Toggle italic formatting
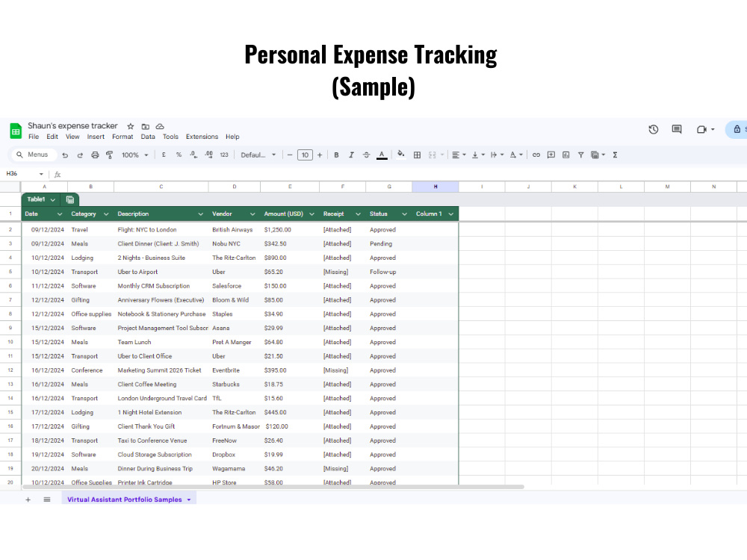This screenshot has width=747, height=560. click(x=351, y=155)
